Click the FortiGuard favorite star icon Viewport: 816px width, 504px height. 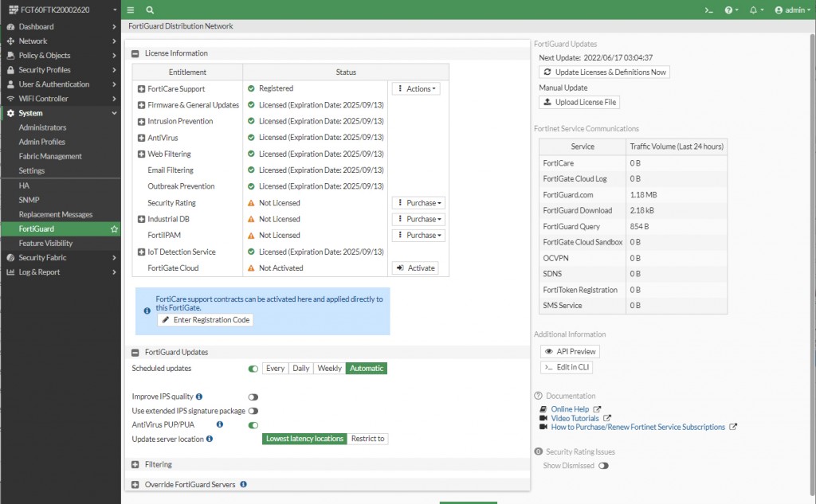114,229
